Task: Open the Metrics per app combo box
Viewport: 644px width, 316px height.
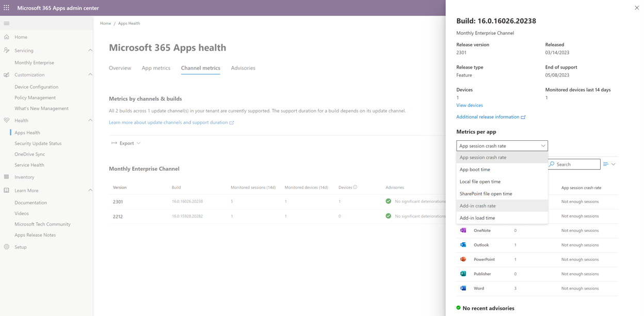Action: (502, 146)
